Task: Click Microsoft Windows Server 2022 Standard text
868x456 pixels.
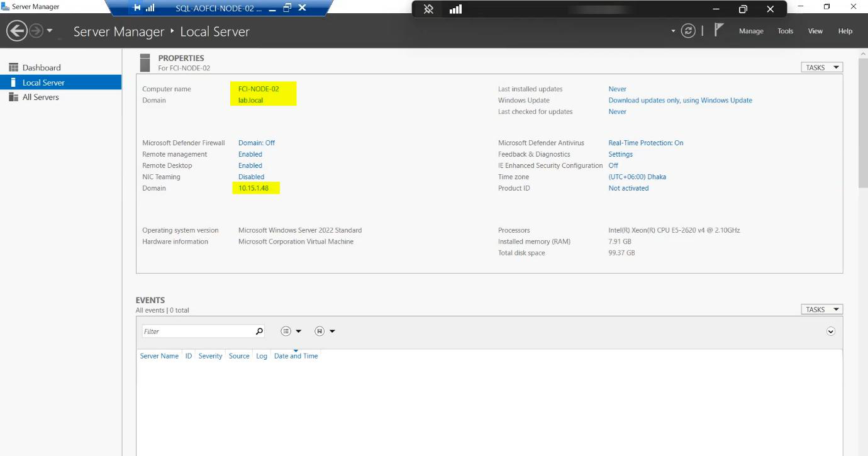Action: tap(300, 230)
